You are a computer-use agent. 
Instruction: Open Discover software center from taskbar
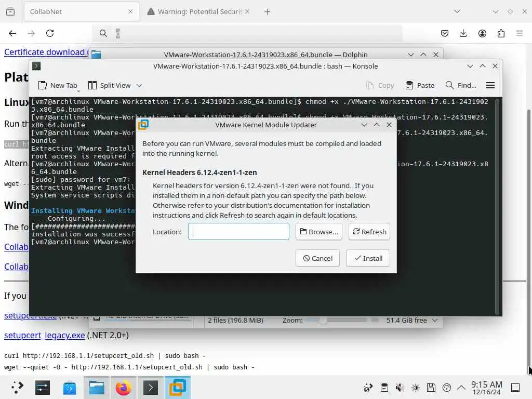click(x=70, y=388)
